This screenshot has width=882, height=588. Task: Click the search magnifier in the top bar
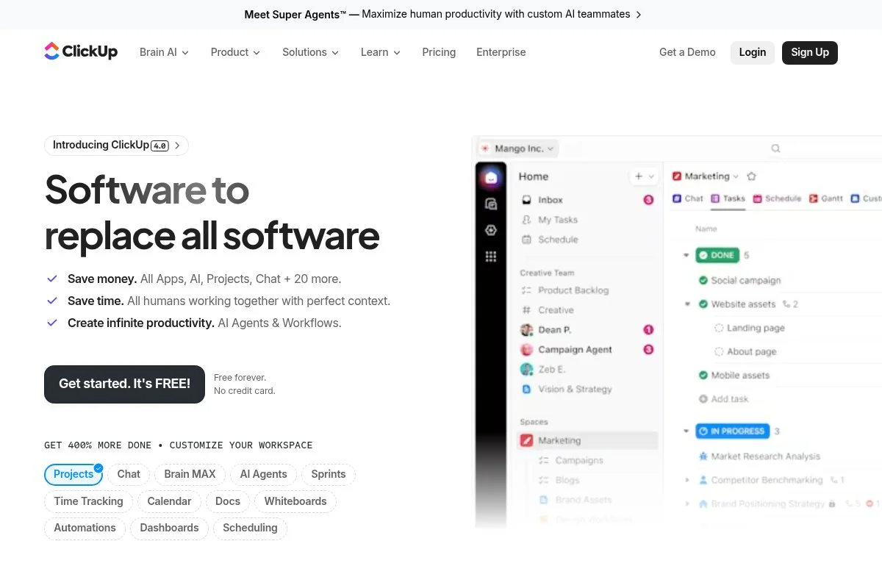pyautogui.click(x=775, y=148)
